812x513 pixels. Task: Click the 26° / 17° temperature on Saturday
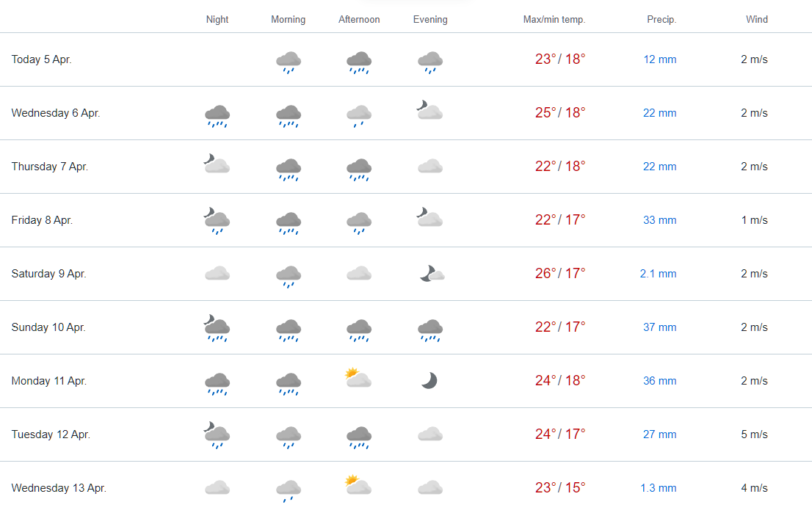(559, 273)
